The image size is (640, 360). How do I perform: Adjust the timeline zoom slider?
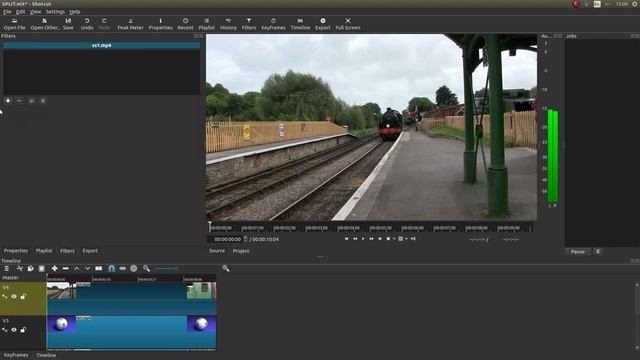[x=166, y=268]
